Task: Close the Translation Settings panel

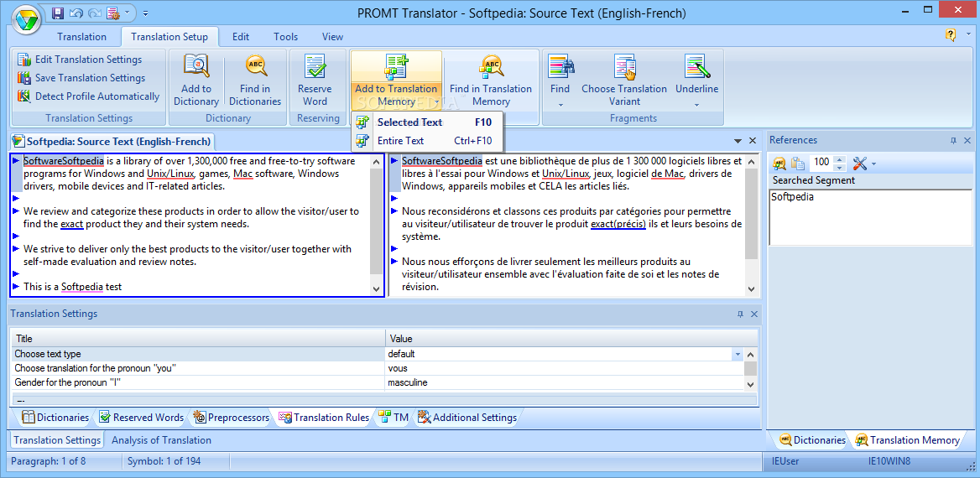Action: click(x=753, y=314)
